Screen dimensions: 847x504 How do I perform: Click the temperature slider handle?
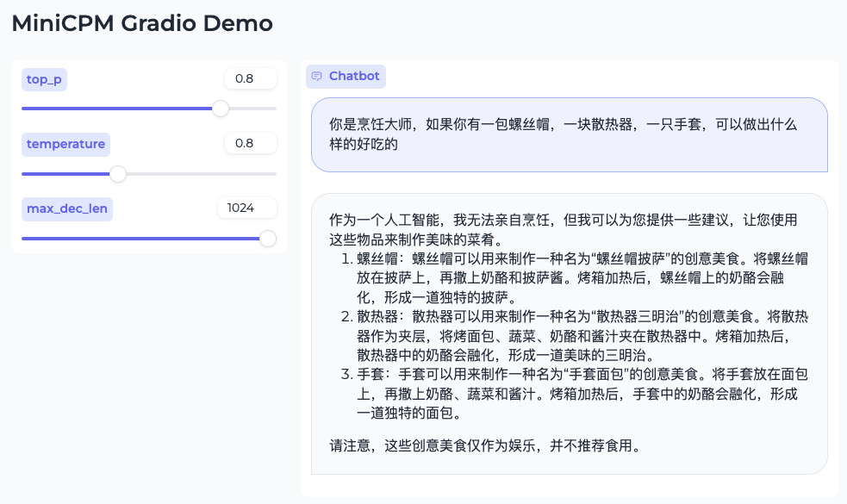click(118, 173)
